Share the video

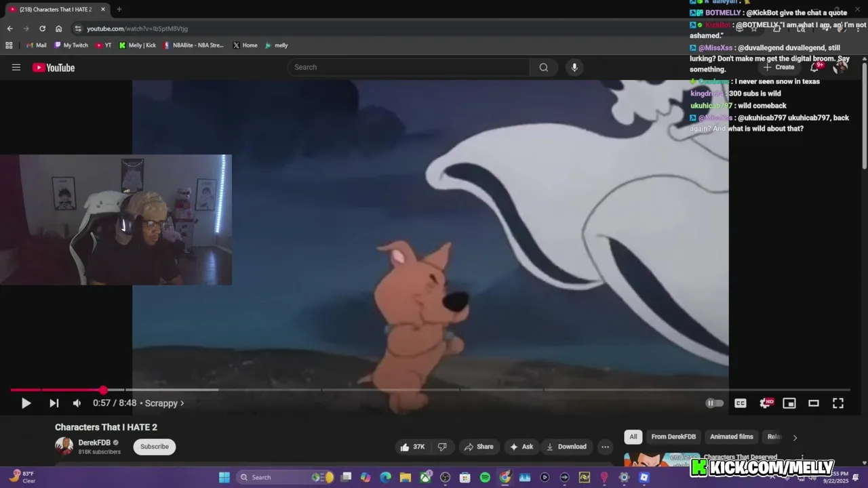(x=479, y=447)
